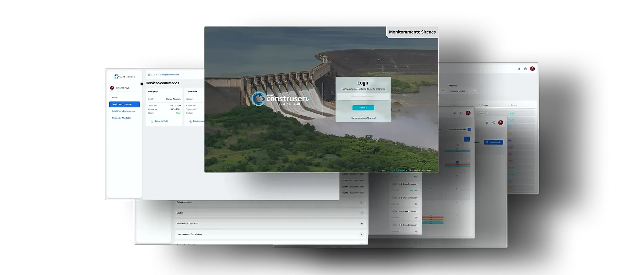Screen dimensions: 644x275
Task: Click the Crie uma! sign-up link
Action: click(x=372, y=118)
